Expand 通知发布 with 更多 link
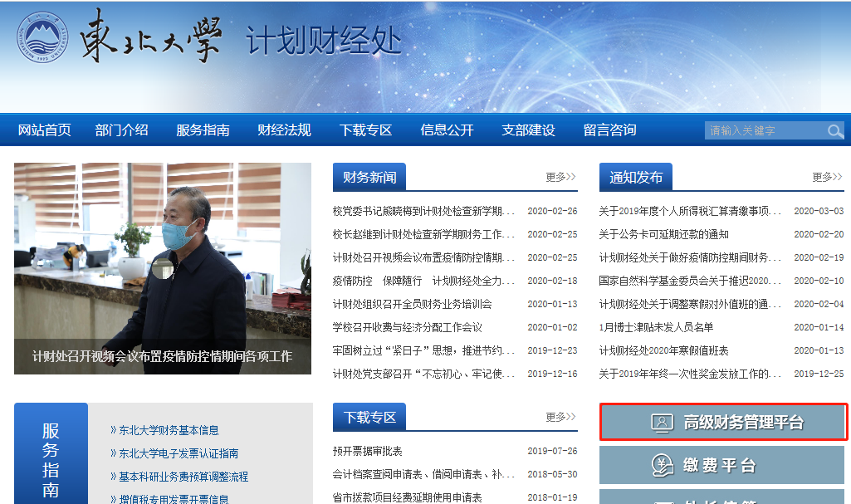851x504 pixels. pos(827,177)
